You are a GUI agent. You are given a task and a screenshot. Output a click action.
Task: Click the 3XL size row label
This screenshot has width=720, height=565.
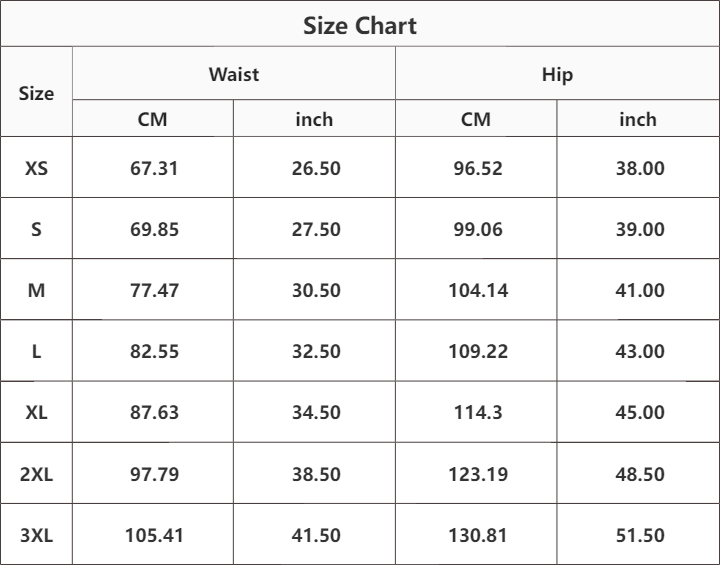(36, 535)
